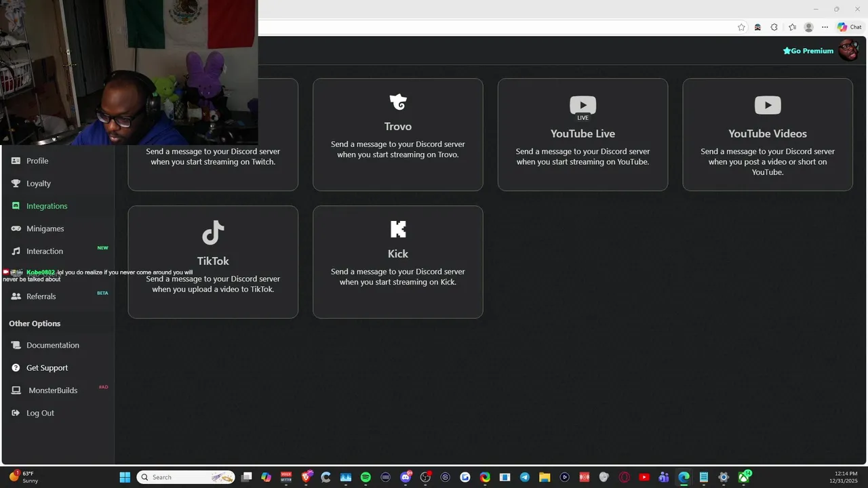The image size is (868, 488).
Task: Add this page to favorites star
Action: click(741, 27)
